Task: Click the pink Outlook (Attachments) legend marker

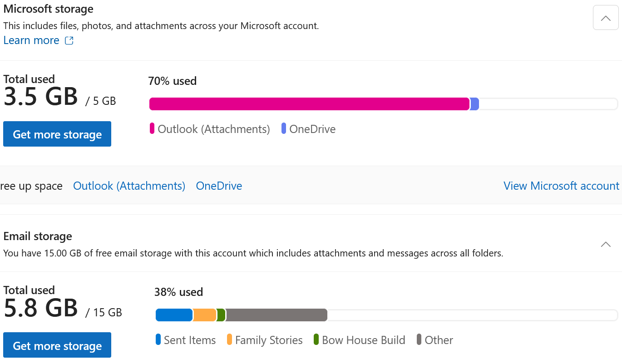Action: [x=152, y=129]
